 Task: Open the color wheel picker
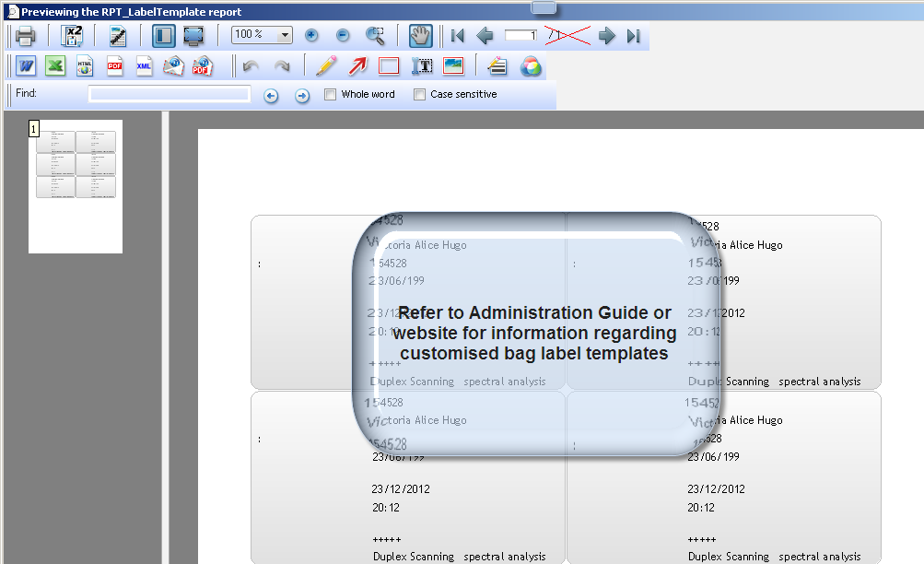(x=531, y=66)
